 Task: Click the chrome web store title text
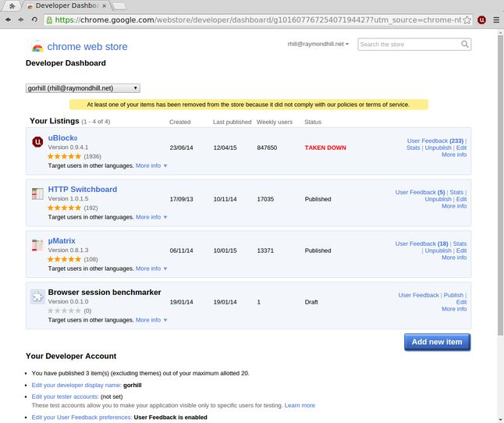(x=87, y=47)
